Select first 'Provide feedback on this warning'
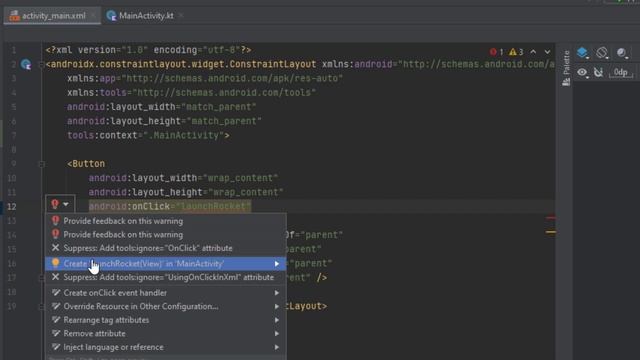640x360 pixels. click(166, 221)
